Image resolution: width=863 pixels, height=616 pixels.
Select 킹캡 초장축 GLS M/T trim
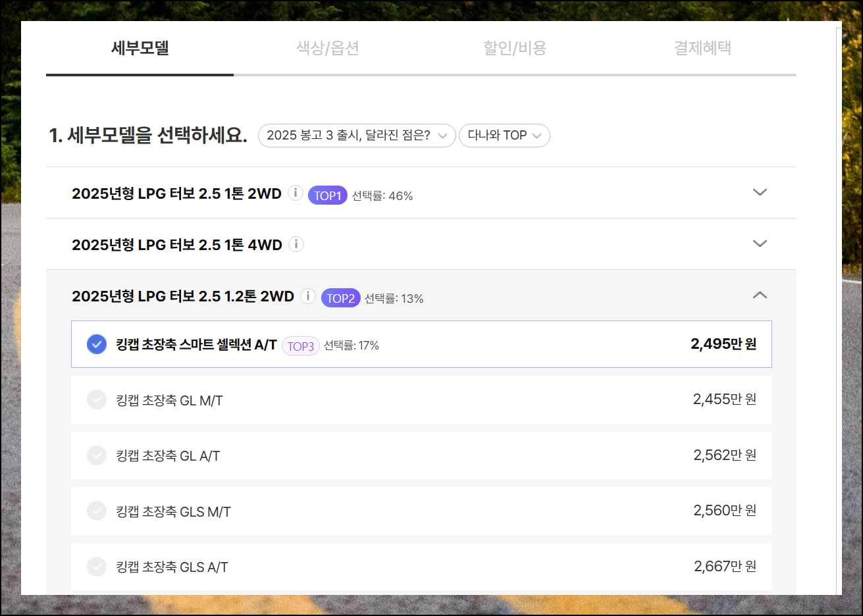coord(421,511)
